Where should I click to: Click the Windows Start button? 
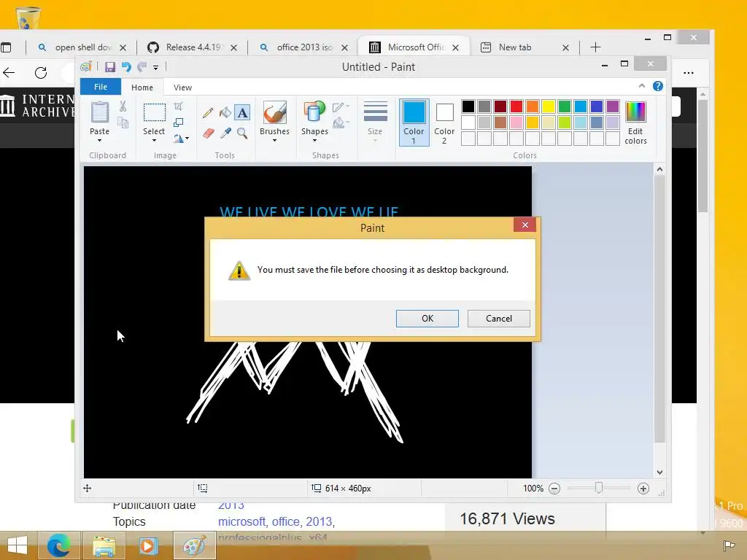[x=18, y=545]
